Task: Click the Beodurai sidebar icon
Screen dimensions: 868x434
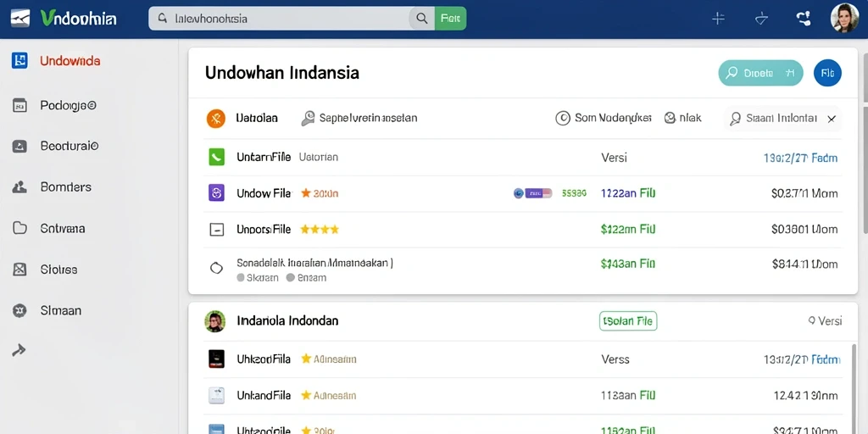Action: point(20,146)
